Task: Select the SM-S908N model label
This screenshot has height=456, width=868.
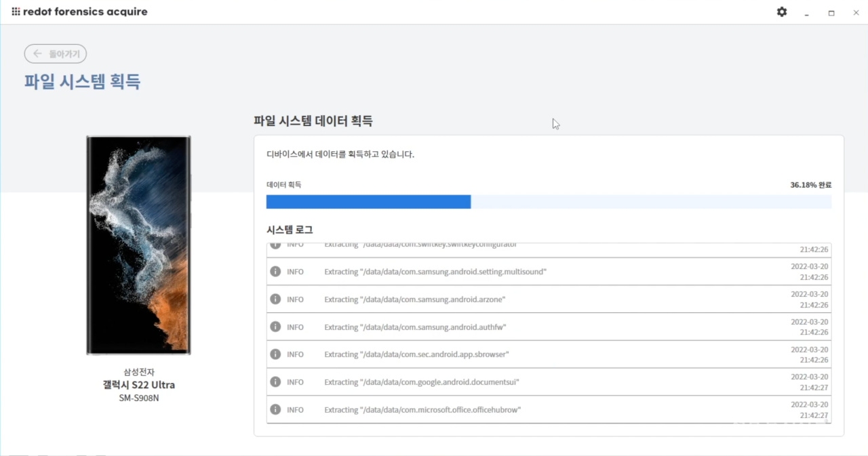Action: pyautogui.click(x=138, y=398)
